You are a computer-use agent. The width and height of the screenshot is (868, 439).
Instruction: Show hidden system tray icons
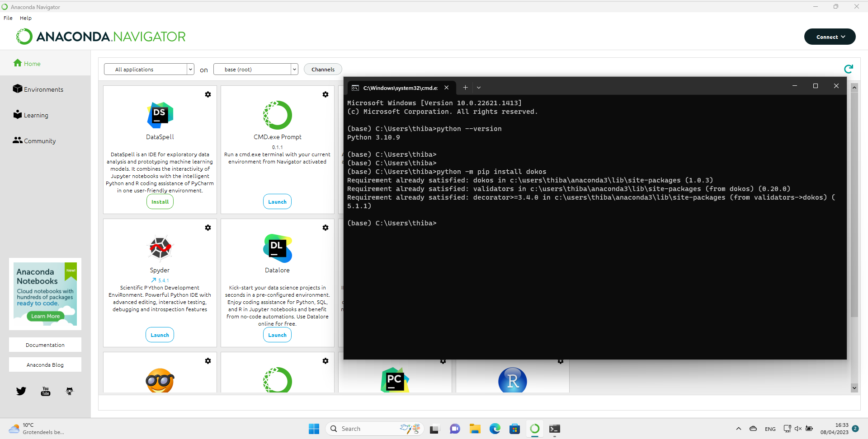[739, 429]
